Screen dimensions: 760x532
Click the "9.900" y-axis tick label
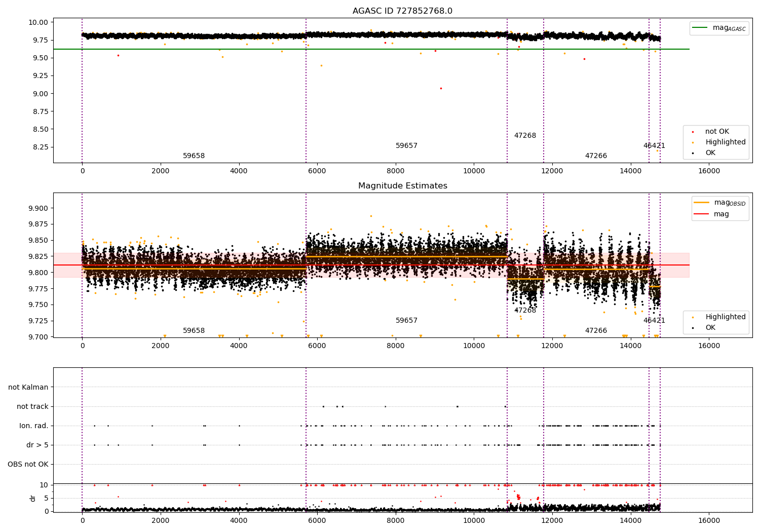[39, 208]
